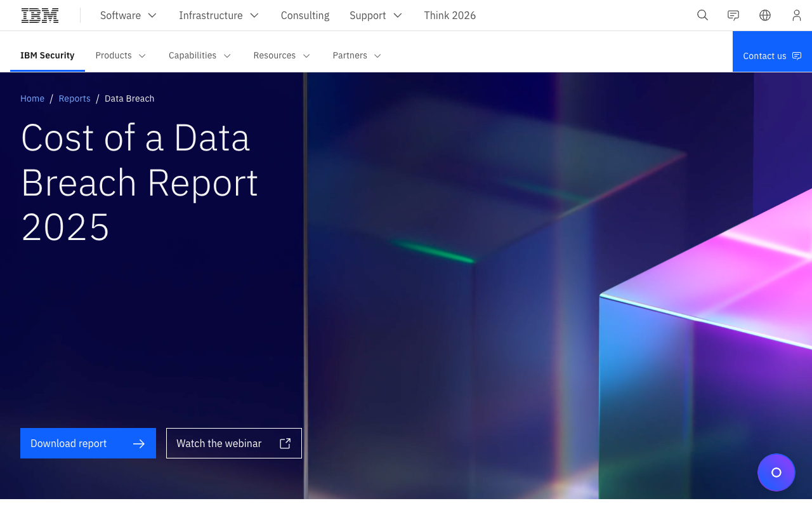Expand the Resources dropdown
The width and height of the screenshot is (812, 508).
(282, 55)
